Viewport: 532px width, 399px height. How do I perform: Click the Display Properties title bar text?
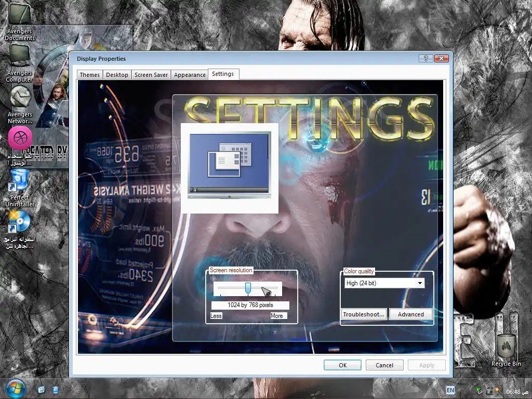[101, 59]
